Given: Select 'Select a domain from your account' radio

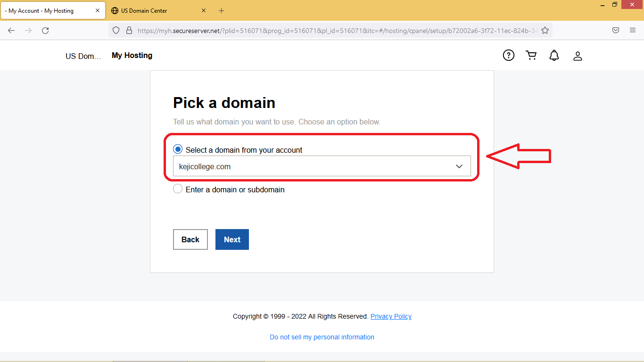Looking at the screenshot, I should (x=178, y=149).
